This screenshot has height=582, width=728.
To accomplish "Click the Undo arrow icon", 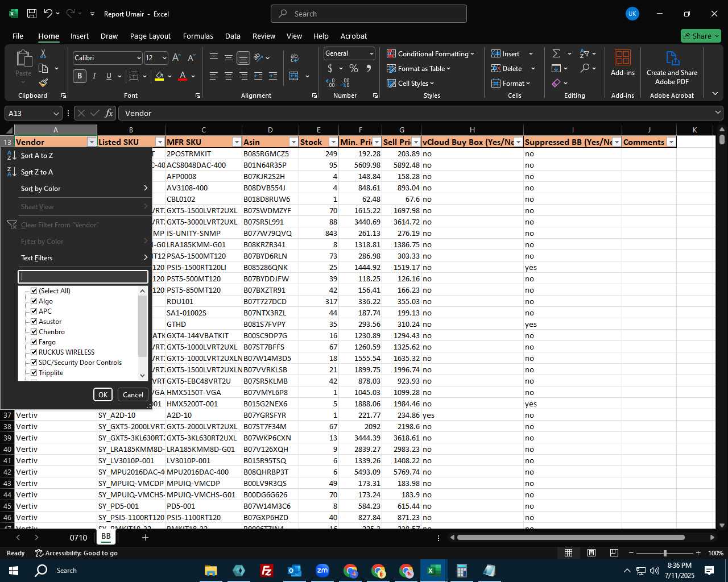I will coord(48,14).
